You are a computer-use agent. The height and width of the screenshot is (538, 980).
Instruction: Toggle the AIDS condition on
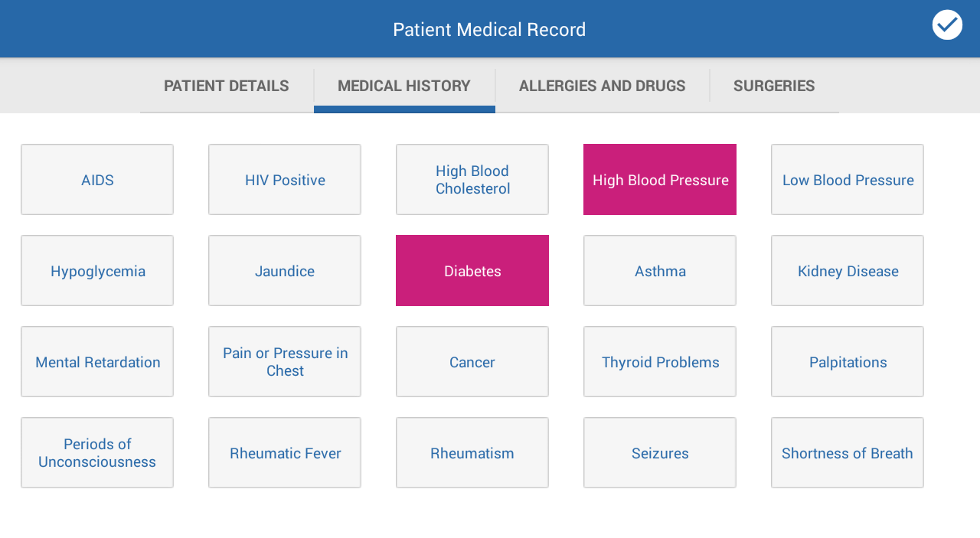[x=97, y=180]
